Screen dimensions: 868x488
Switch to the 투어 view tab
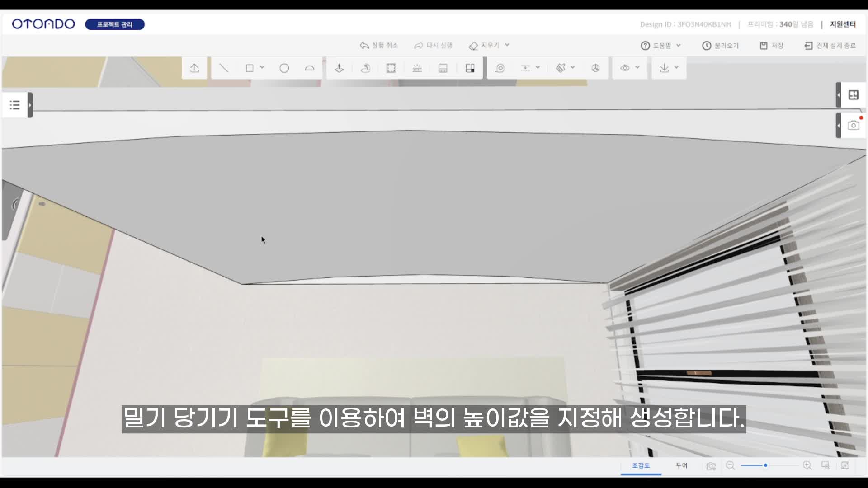(x=681, y=465)
